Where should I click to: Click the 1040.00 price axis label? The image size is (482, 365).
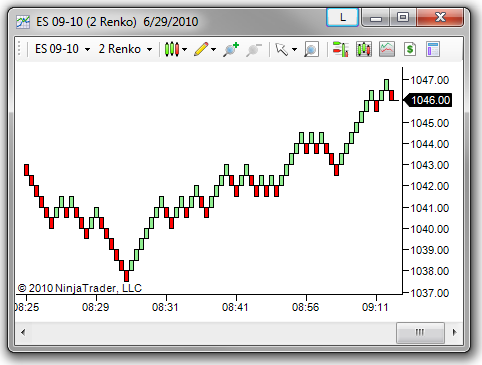tap(430, 229)
